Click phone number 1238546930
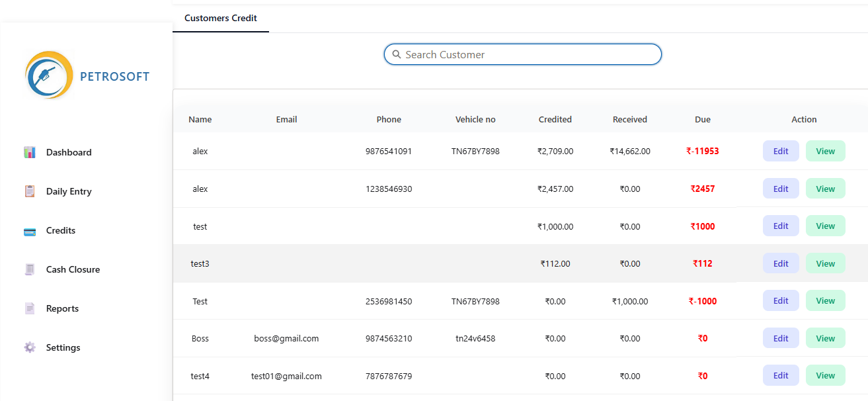Image resolution: width=868 pixels, height=401 pixels. 389,189
